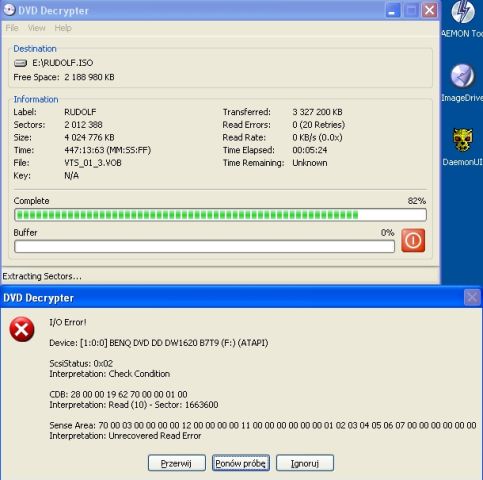Click the Read Rate value 0 KB/s
Image resolution: width=483 pixels, height=480 pixels.
pyautogui.click(x=317, y=137)
